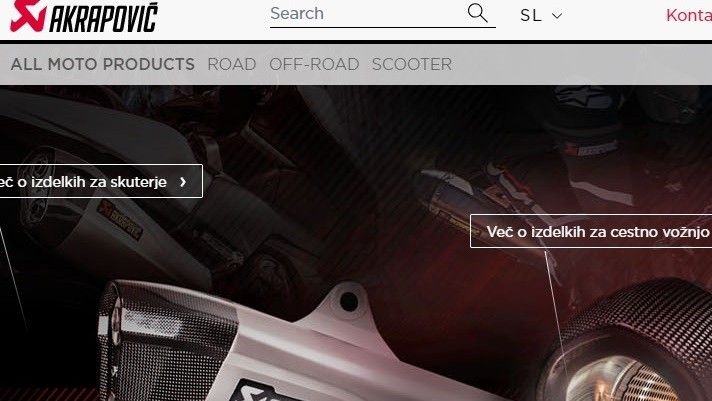Click the mounting bracket on the silver exhaust
712x401 pixels.
[x=347, y=302]
